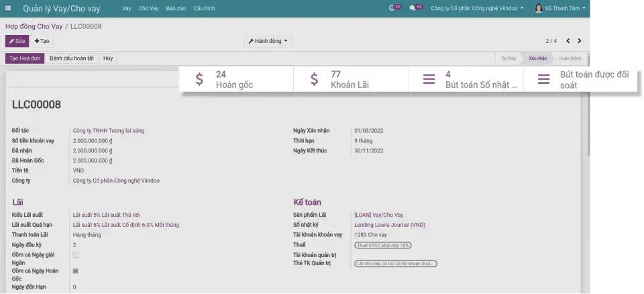Open the company switcher dropdown
The height and width of the screenshot is (294, 644).
pos(478,8)
